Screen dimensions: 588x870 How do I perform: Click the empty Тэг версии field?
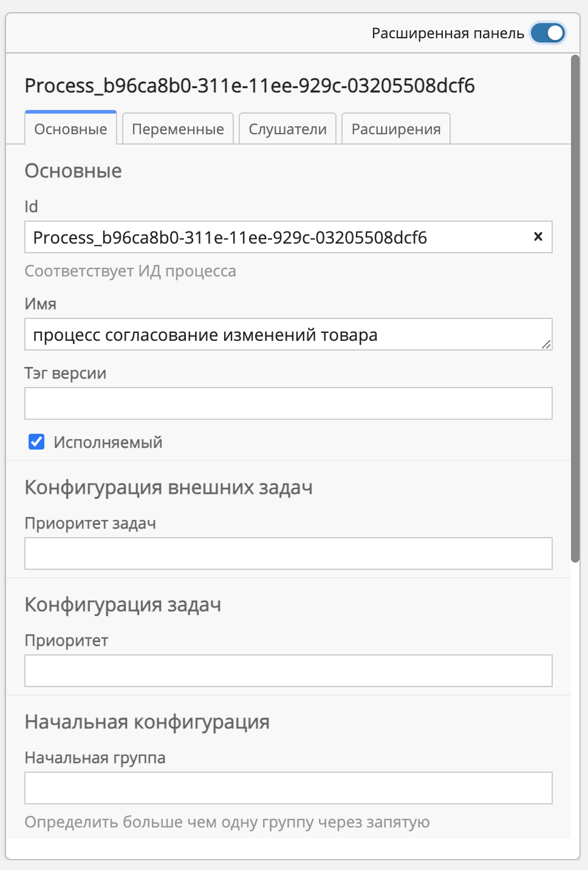pos(289,403)
